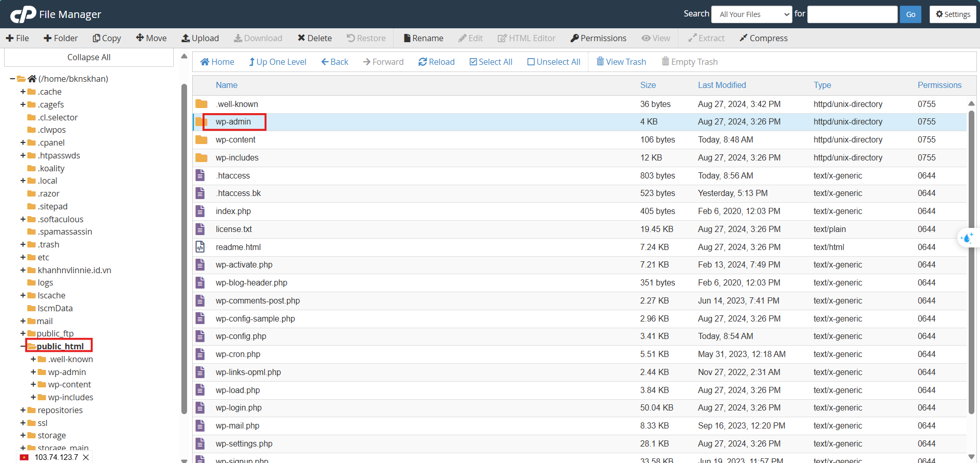Image resolution: width=980 pixels, height=463 pixels.
Task: Sort by Permissions column header
Action: pyautogui.click(x=939, y=85)
